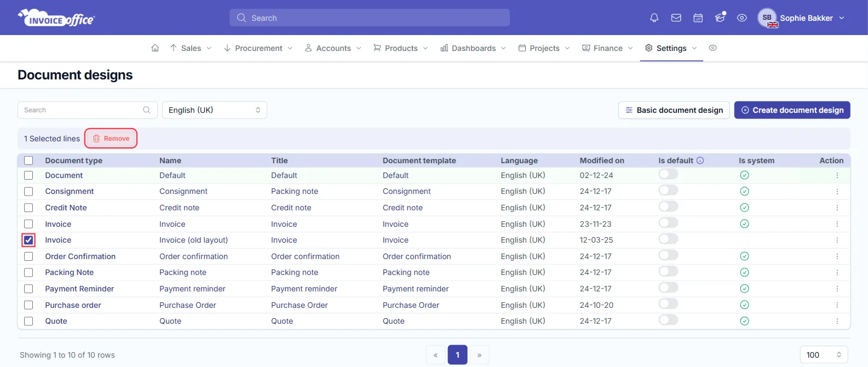Open action menu for Invoice (old layout) row
The image size is (868, 367).
[837, 240]
